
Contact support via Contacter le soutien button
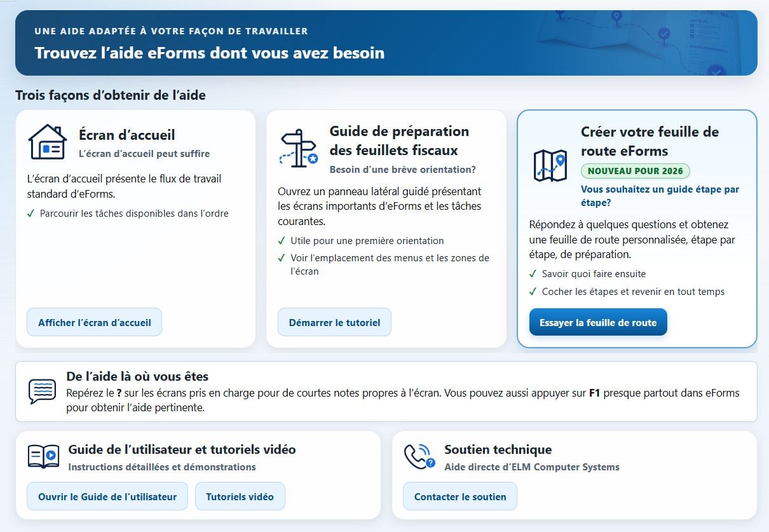(x=460, y=496)
